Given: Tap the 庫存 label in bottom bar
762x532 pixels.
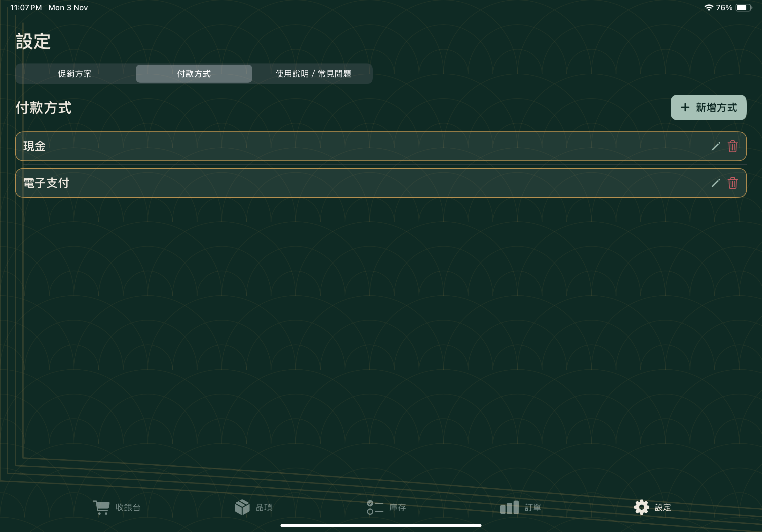Looking at the screenshot, I should pos(397,507).
